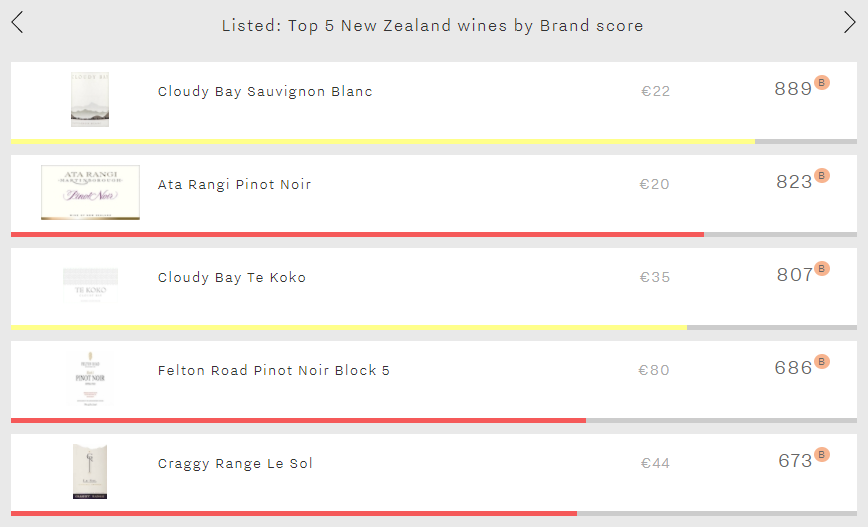Open Ata Rangi Pinot Noir label image

coord(90,193)
